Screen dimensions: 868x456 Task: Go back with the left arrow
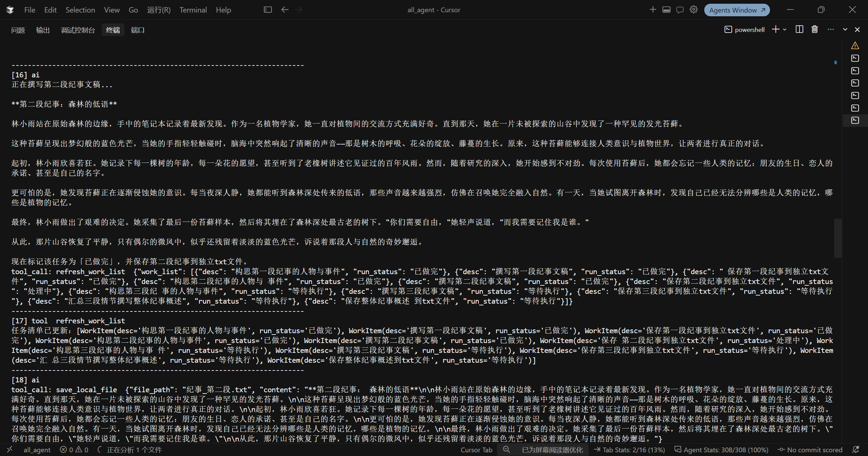click(285, 10)
